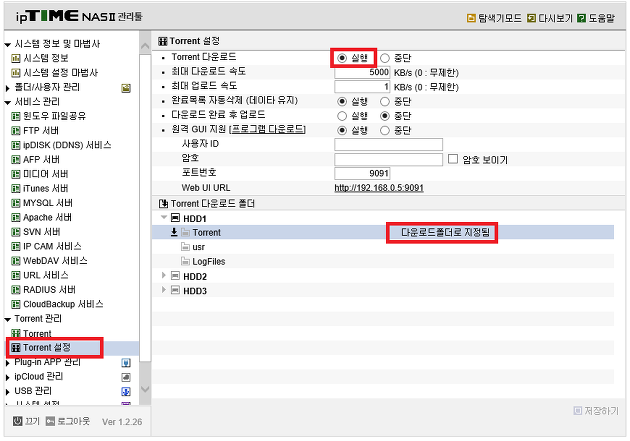This screenshot has height=441, width=630.
Task: Open the FTP 서버 menu item
Action: 41,131
